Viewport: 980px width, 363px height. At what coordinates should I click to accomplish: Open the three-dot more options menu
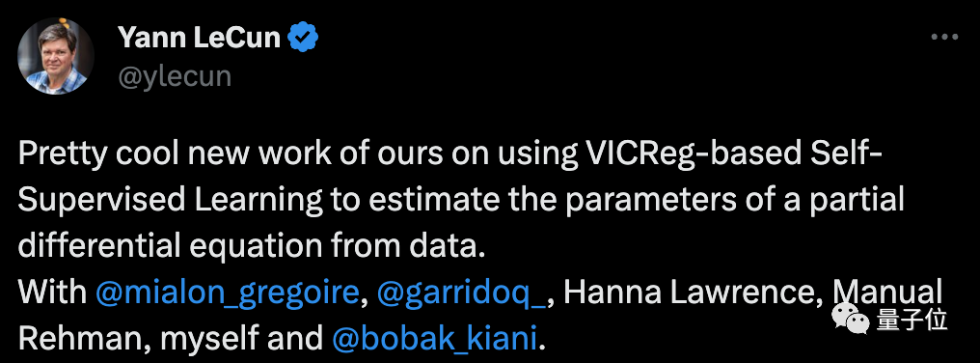click(x=944, y=37)
